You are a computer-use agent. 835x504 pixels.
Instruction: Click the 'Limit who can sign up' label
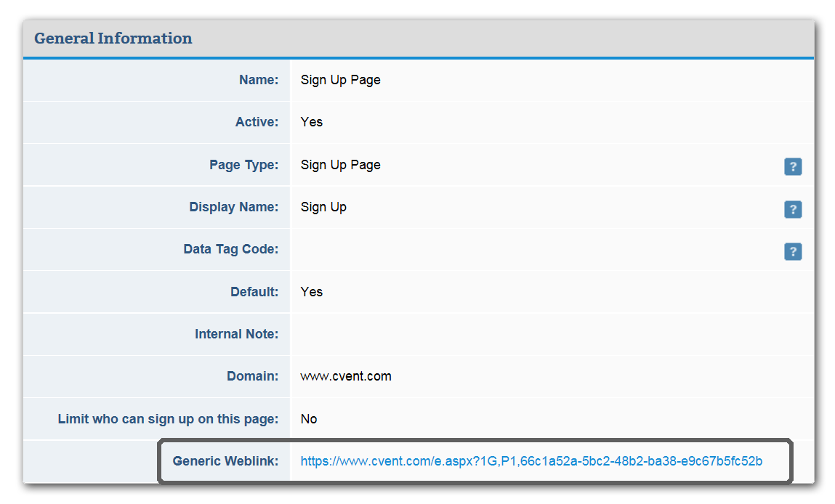pyautogui.click(x=168, y=419)
